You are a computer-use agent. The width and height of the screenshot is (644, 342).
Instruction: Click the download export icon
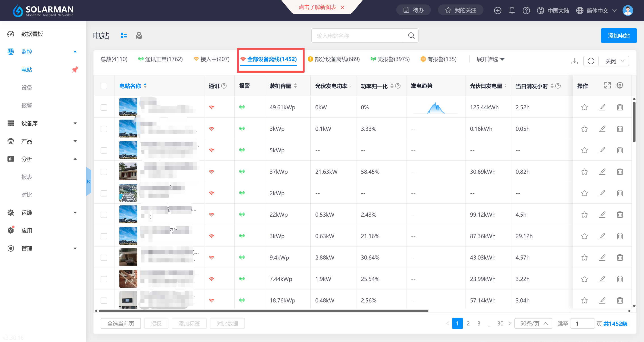(574, 61)
